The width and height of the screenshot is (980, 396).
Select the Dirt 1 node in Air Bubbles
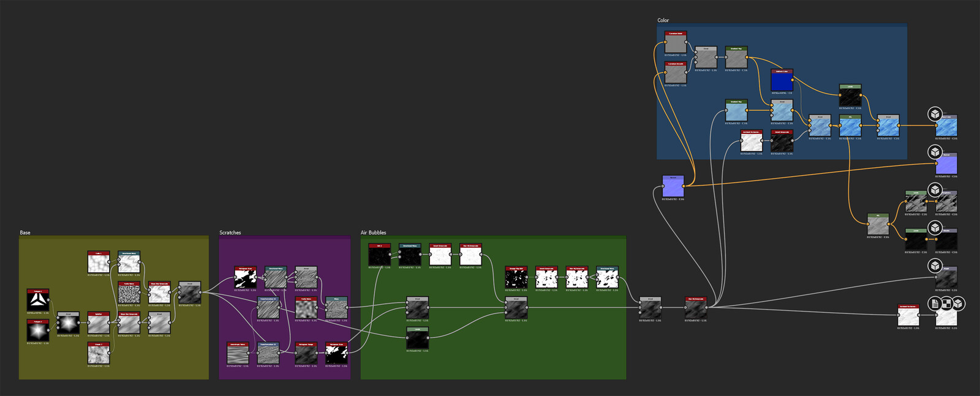[379, 255]
